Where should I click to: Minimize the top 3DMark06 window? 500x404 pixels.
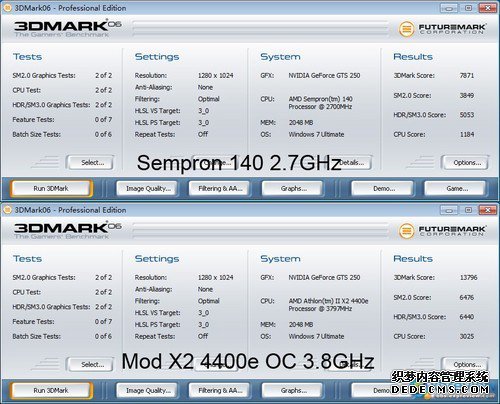click(x=449, y=8)
